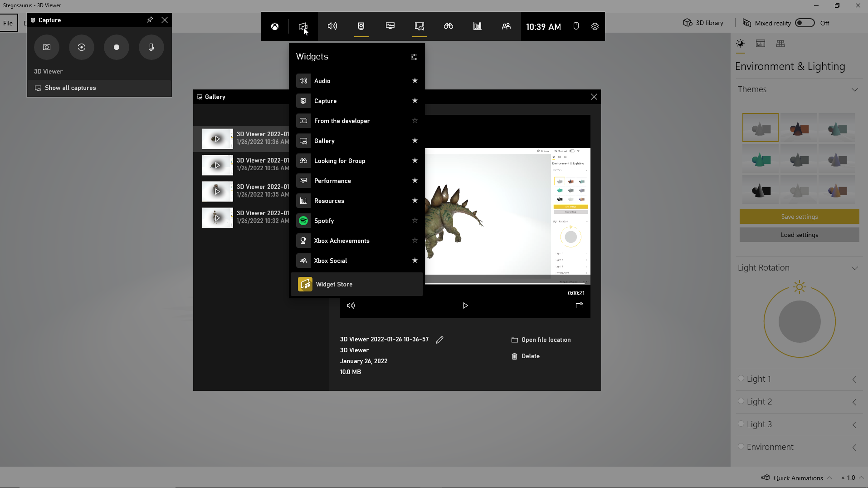Open Looking for Group binoculars icon
The width and height of the screenshot is (868, 488).
pos(449,26)
